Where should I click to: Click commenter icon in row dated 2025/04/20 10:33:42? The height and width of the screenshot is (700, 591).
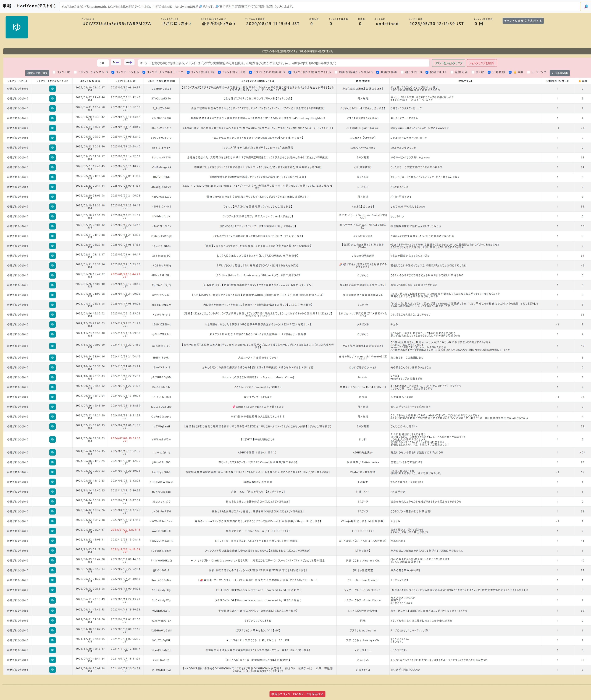click(52, 118)
